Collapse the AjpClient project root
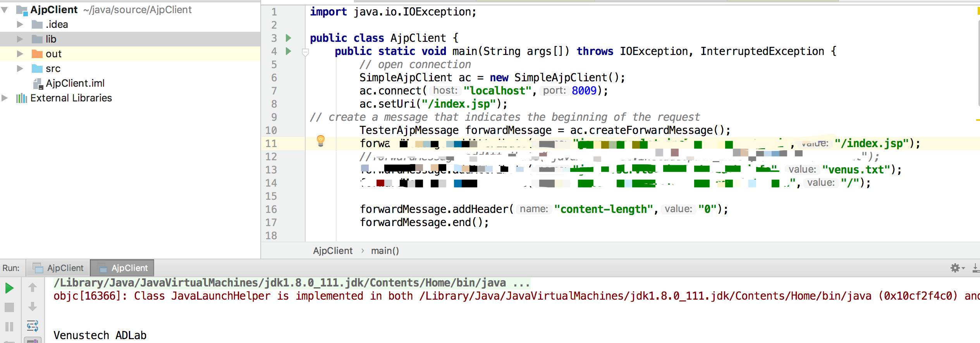This screenshot has width=980, height=343. pyautogui.click(x=5, y=10)
